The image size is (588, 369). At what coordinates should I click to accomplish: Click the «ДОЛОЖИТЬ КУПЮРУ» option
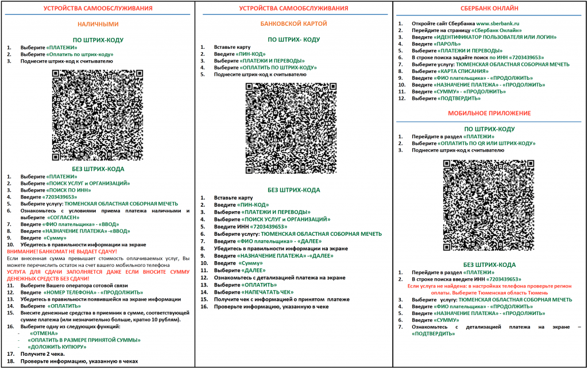57,347
